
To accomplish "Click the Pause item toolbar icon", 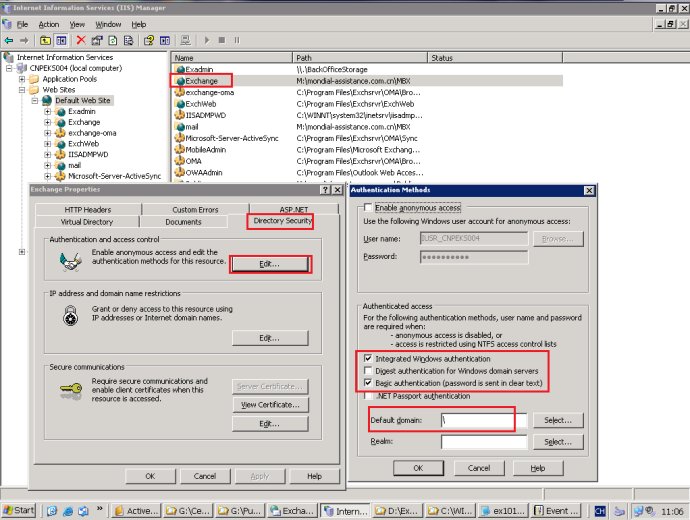I will coord(237,40).
